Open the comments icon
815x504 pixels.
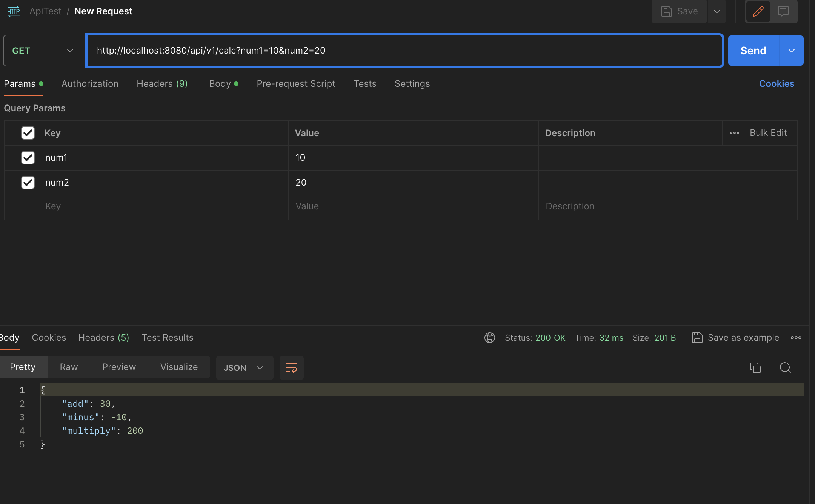point(783,11)
